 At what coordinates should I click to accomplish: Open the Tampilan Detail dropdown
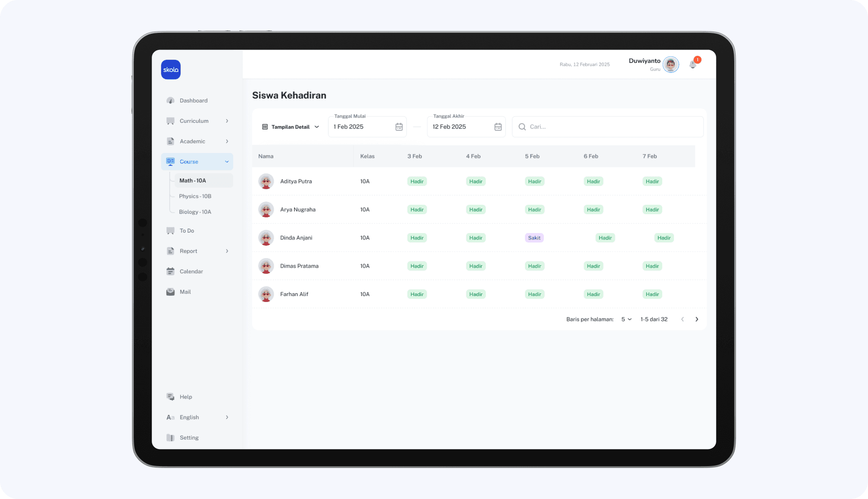pyautogui.click(x=290, y=127)
